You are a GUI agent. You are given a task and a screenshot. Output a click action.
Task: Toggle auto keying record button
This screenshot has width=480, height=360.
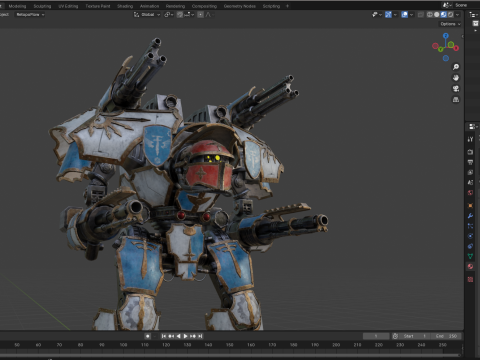(148, 336)
